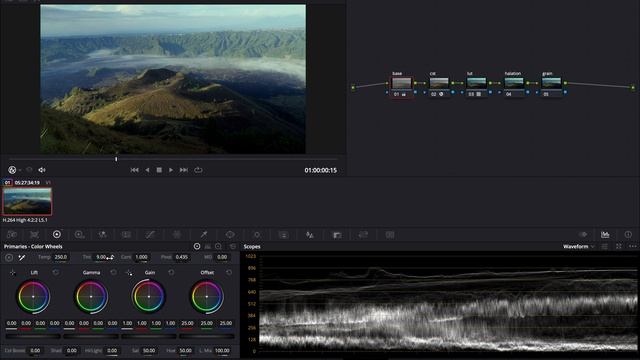Open the HDR color wheels palette
640x360 pixels.
[79, 235]
